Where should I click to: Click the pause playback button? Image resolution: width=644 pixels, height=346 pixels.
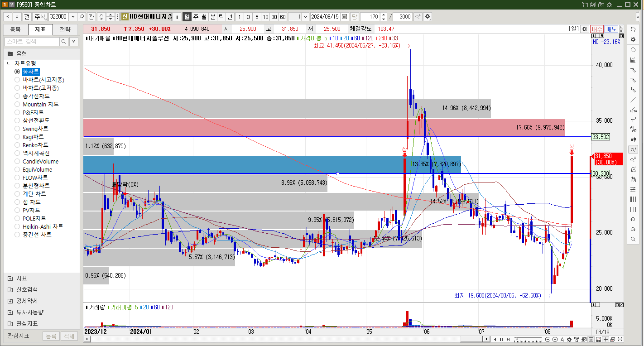point(501,339)
